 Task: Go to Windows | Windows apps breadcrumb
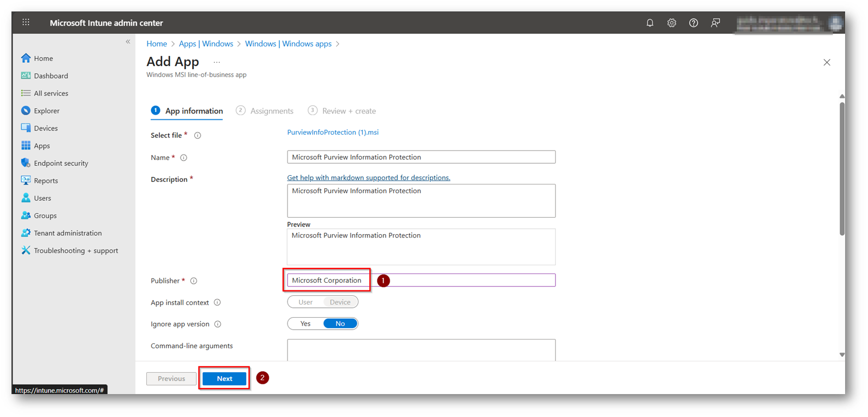pos(288,44)
